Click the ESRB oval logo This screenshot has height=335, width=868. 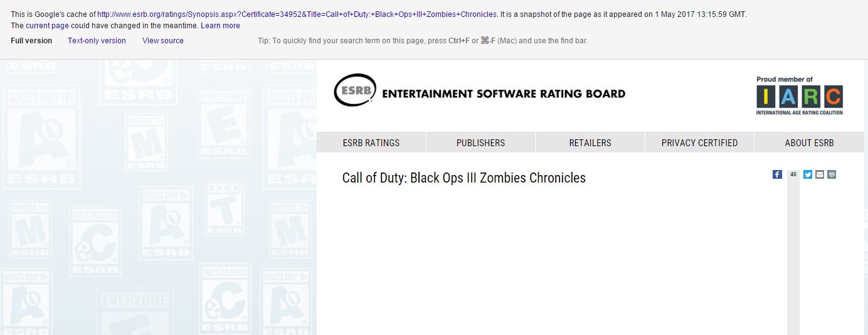[x=356, y=90]
